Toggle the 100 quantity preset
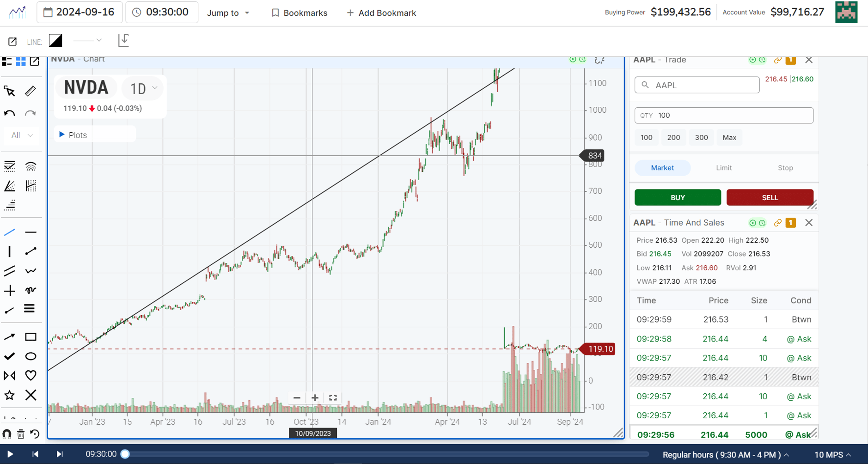 (646, 137)
